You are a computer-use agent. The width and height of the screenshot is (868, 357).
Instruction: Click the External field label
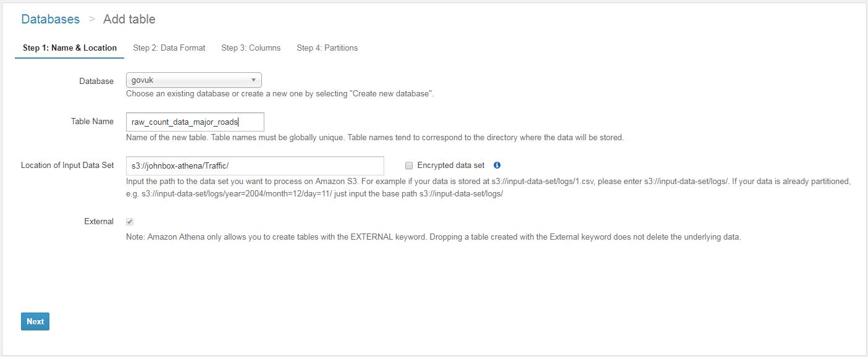(x=99, y=222)
